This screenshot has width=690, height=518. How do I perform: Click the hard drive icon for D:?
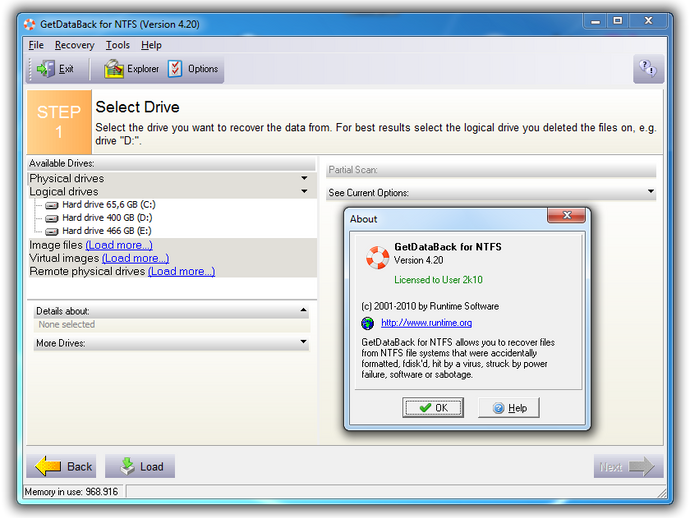[x=52, y=218]
